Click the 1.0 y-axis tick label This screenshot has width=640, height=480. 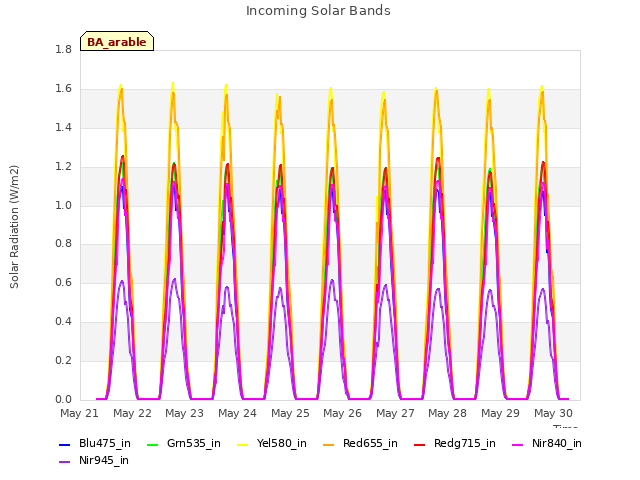pyautogui.click(x=64, y=205)
